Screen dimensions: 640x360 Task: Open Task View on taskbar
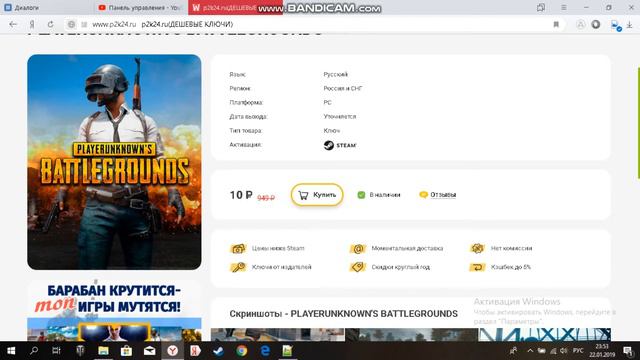pos(56,351)
